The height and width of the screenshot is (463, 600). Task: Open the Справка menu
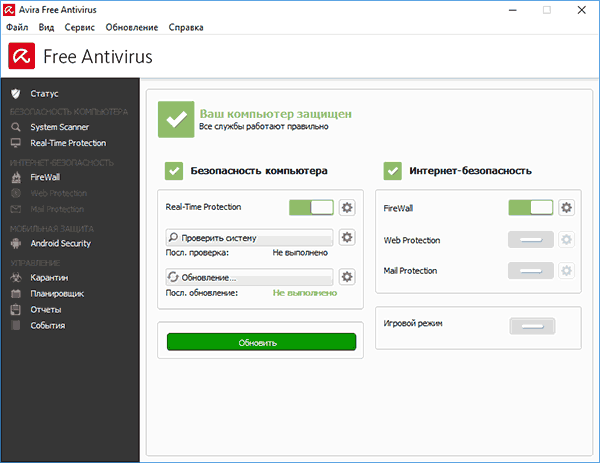pyautogui.click(x=185, y=27)
